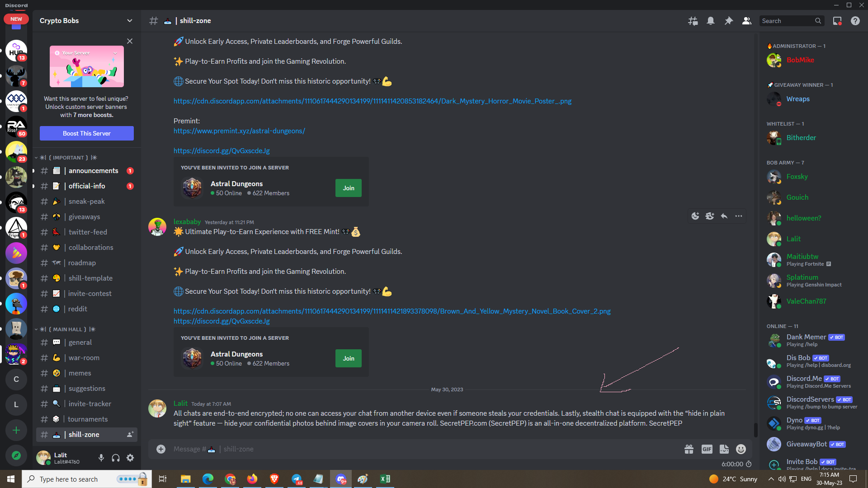Screen dimensions: 868x488
Task: Click the lexababy username
Action: click(x=187, y=222)
